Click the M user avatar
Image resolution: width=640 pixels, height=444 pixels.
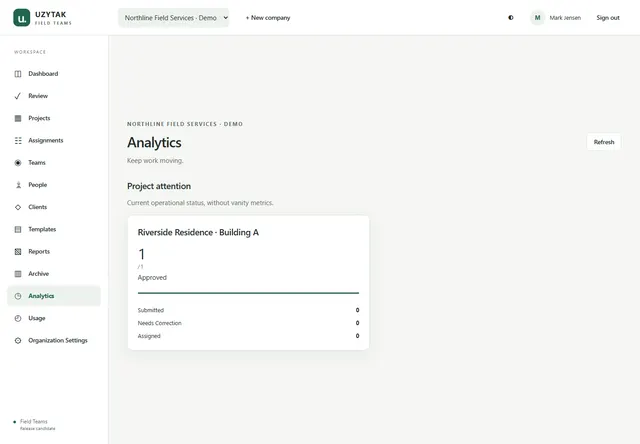538,18
